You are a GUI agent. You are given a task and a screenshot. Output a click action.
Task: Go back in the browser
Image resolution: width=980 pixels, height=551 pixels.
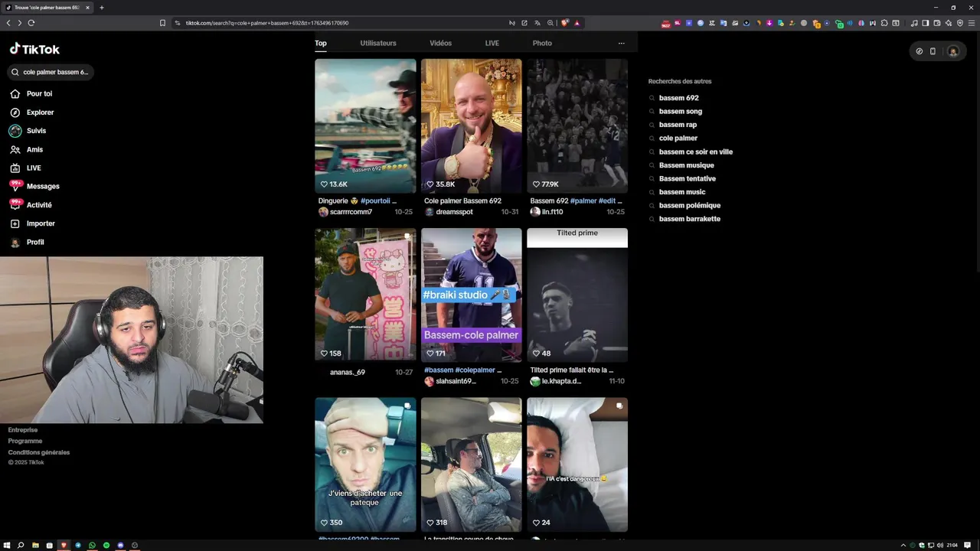point(8,23)
